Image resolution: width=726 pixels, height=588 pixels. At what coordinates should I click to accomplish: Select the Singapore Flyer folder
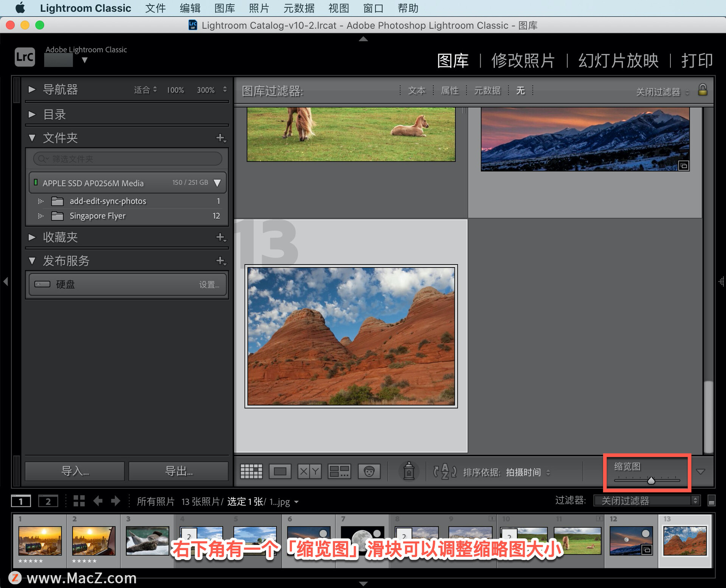98,216
